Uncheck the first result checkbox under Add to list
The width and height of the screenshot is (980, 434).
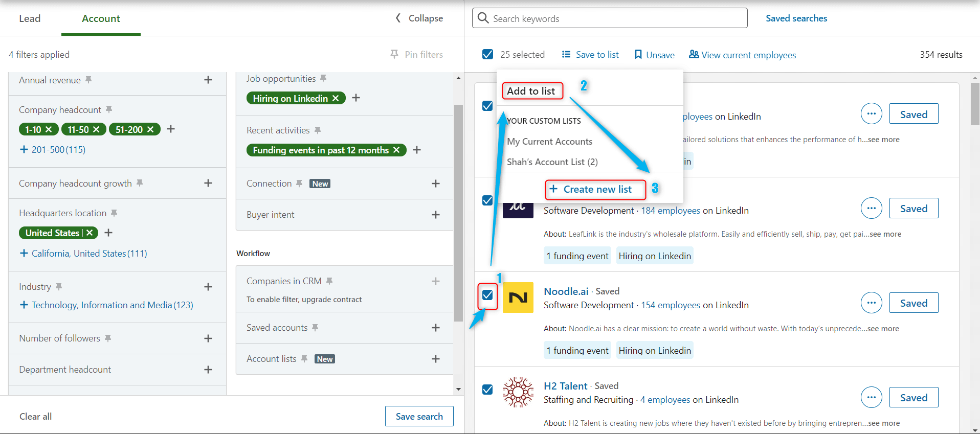point(488,106)
